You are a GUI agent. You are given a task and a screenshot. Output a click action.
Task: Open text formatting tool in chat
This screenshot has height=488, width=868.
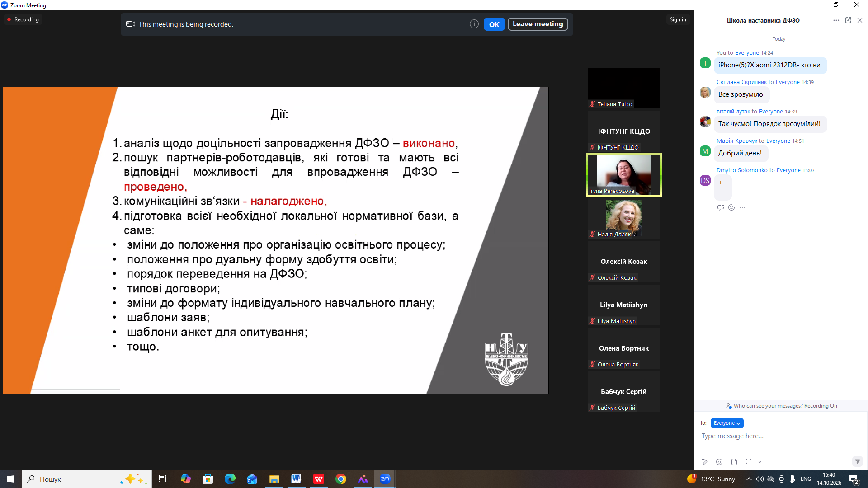(704, 462)
